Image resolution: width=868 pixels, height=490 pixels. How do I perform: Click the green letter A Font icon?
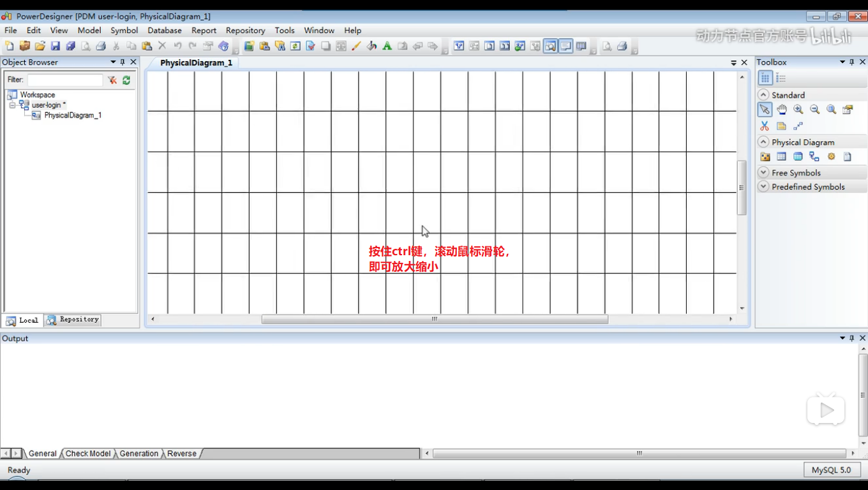[x=387, y=46]
